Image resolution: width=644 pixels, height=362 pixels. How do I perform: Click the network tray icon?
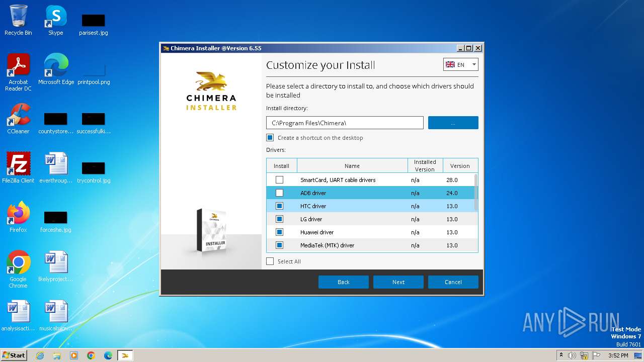coord(584,355)
